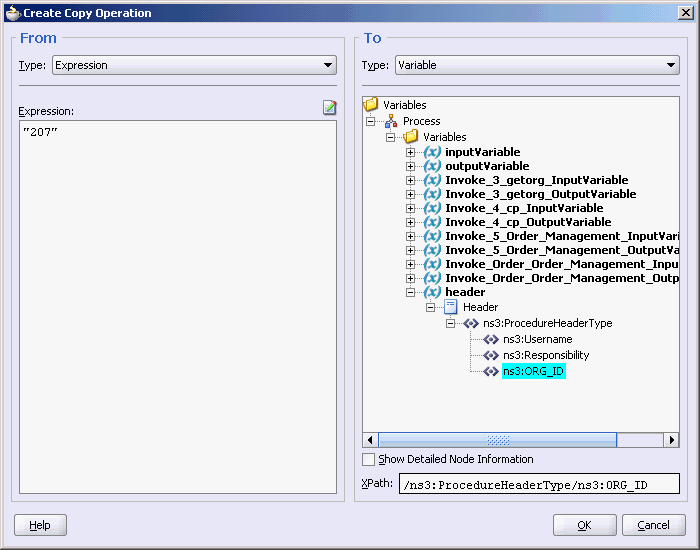Select the ns3:Username tree row
The image size is (700, 550).
[x=538, y=339]
